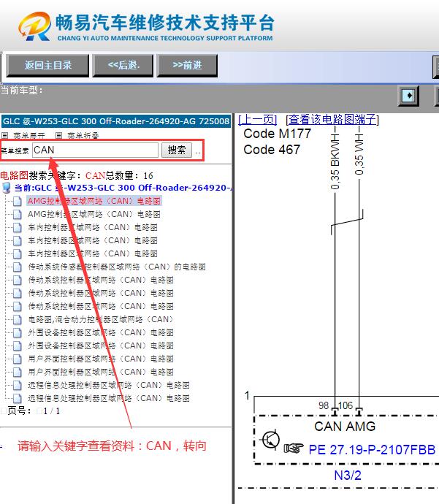This screenshot has width=439, height=504.
Task: Open the non-highlighted AMG控制器区域网络 (CAN) 电路图 item
Action: tap(93, 215)
